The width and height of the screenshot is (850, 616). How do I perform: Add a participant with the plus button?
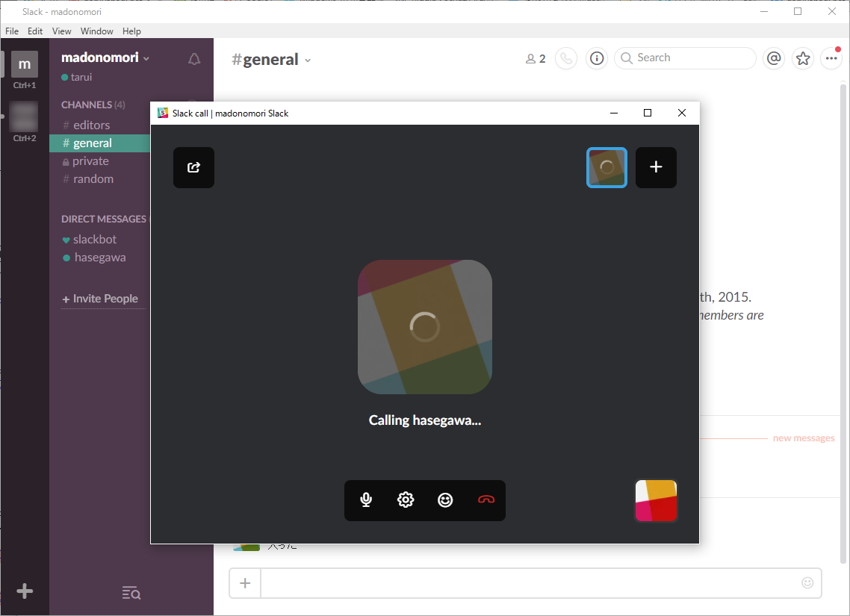[x=656, y=167]
